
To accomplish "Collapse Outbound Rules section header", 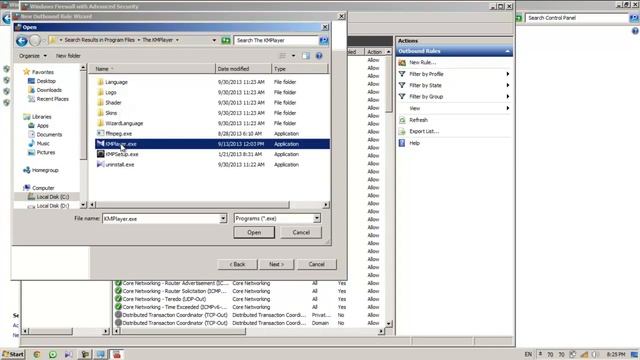I will [507, 51].
